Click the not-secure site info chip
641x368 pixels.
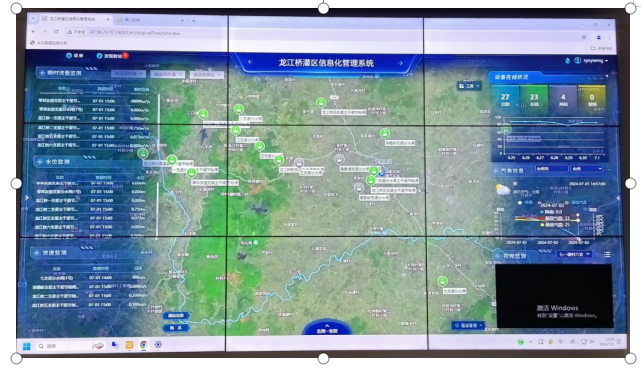[76, 32]
